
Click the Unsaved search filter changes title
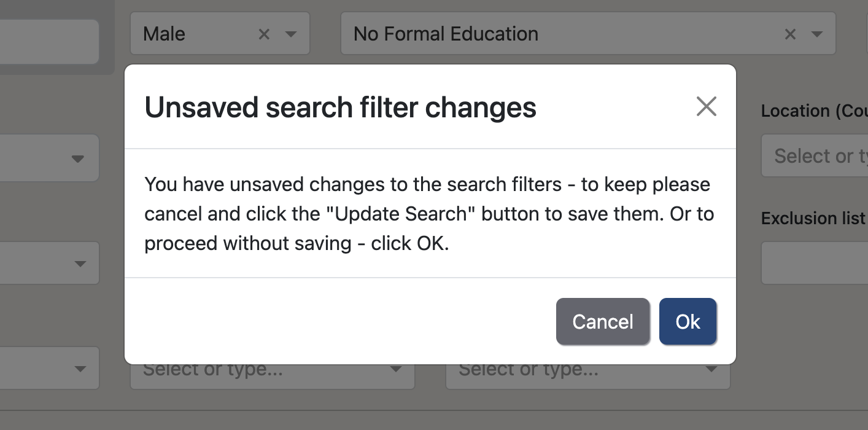(x=340, y=107)
